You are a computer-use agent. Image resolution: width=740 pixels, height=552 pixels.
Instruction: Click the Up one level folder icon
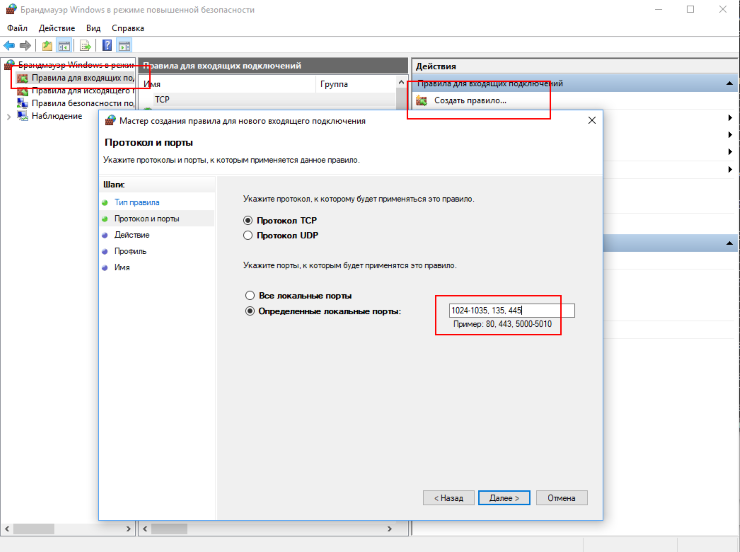47,46
